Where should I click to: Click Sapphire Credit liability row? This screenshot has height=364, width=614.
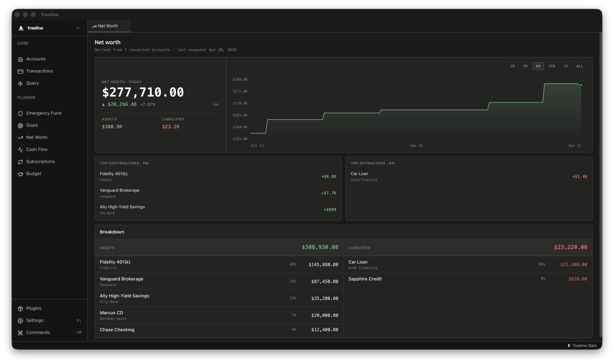point(468,279)
